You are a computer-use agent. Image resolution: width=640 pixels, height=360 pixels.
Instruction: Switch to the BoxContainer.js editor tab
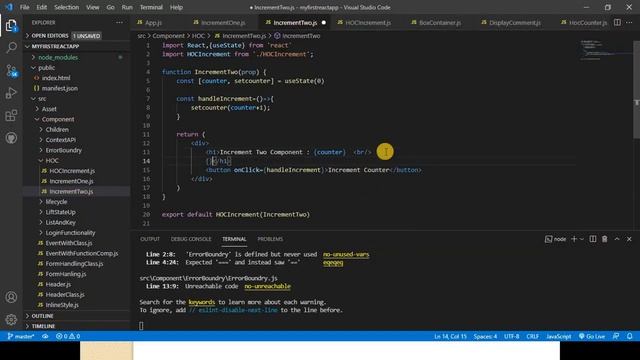[x=440, y=22]
